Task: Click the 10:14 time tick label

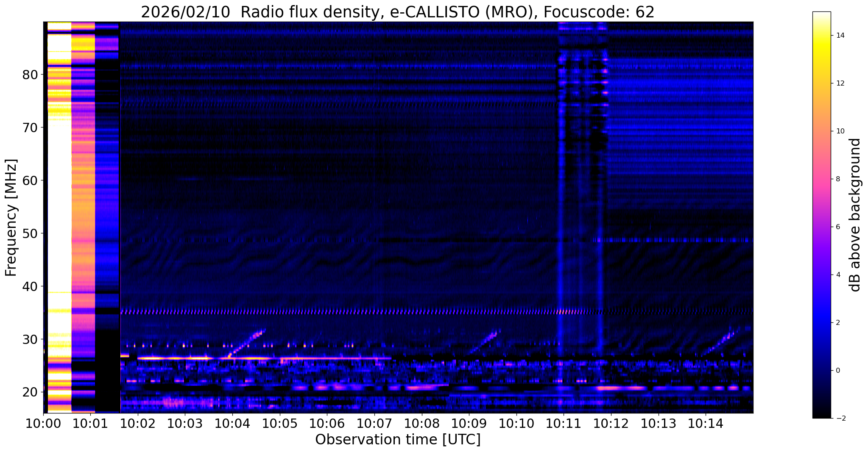Action: point(706,423)
